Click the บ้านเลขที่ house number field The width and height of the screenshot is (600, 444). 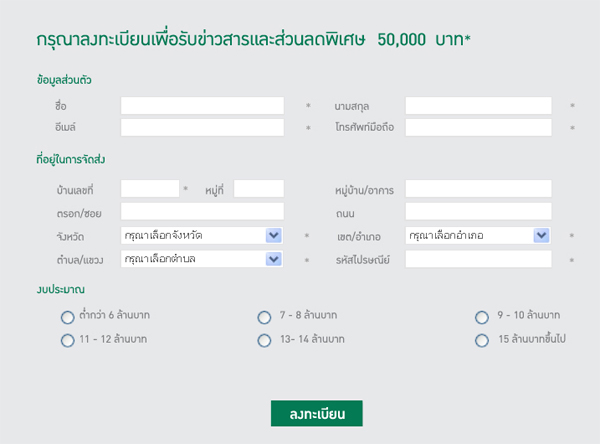point(150,188)
